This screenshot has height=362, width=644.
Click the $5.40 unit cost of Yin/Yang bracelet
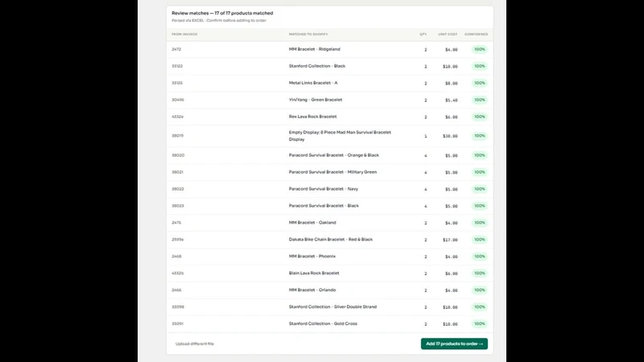coord(452,100)
